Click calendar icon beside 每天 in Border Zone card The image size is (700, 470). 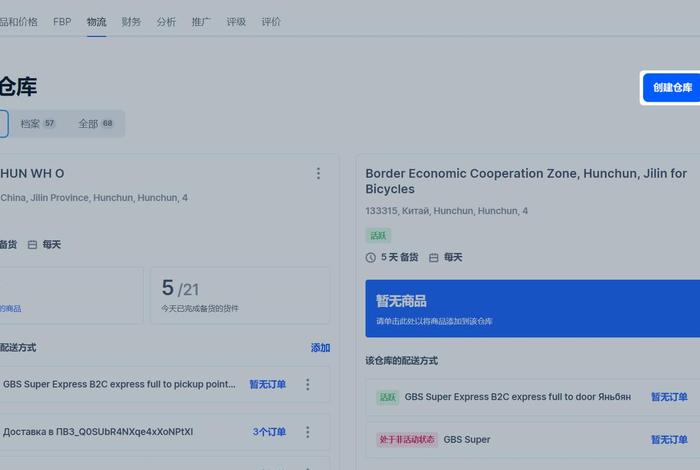(x=433, y=258)
